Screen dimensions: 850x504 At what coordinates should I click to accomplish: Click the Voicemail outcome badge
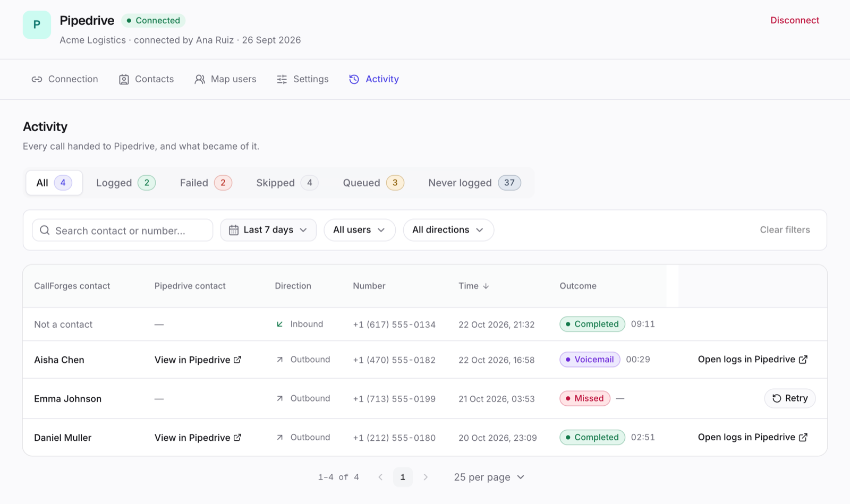[x=590, y=360]
